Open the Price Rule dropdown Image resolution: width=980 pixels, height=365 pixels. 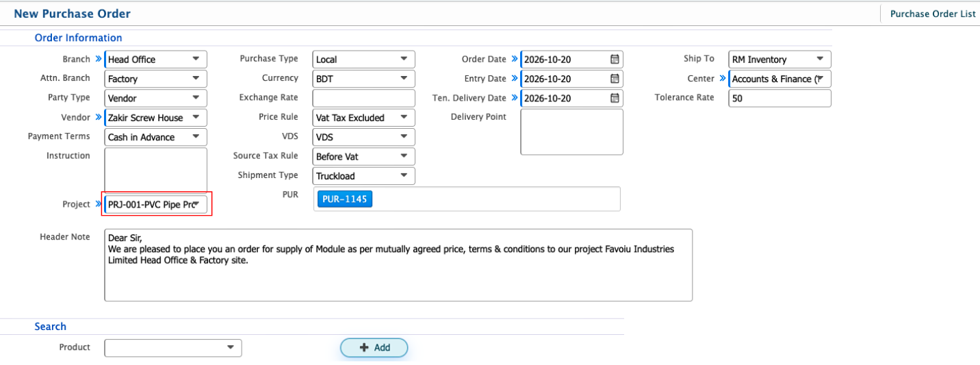point(364,118)
